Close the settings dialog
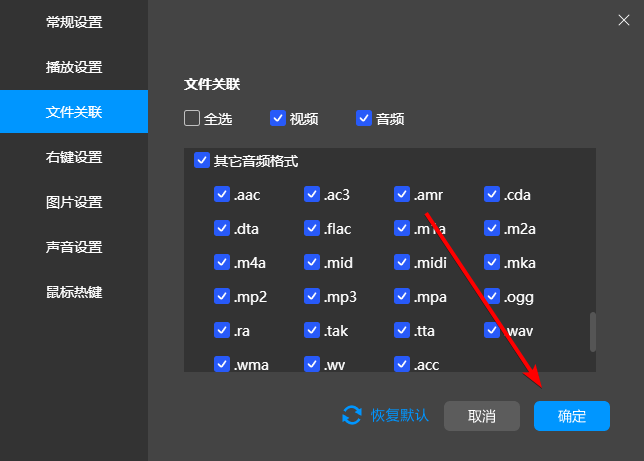The width and height of the screenshot is (644, 461). click(x=624, y=20)
